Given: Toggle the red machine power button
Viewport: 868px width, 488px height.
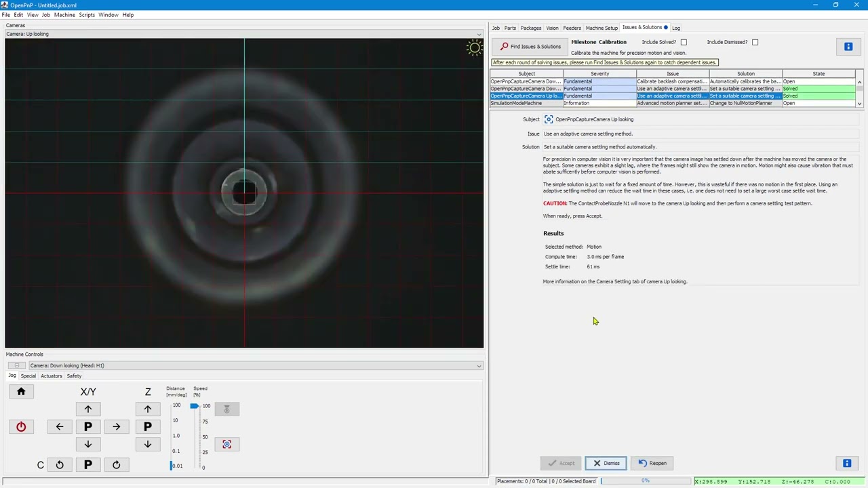Looking at the screenshot, I should [x=21, y=427].
